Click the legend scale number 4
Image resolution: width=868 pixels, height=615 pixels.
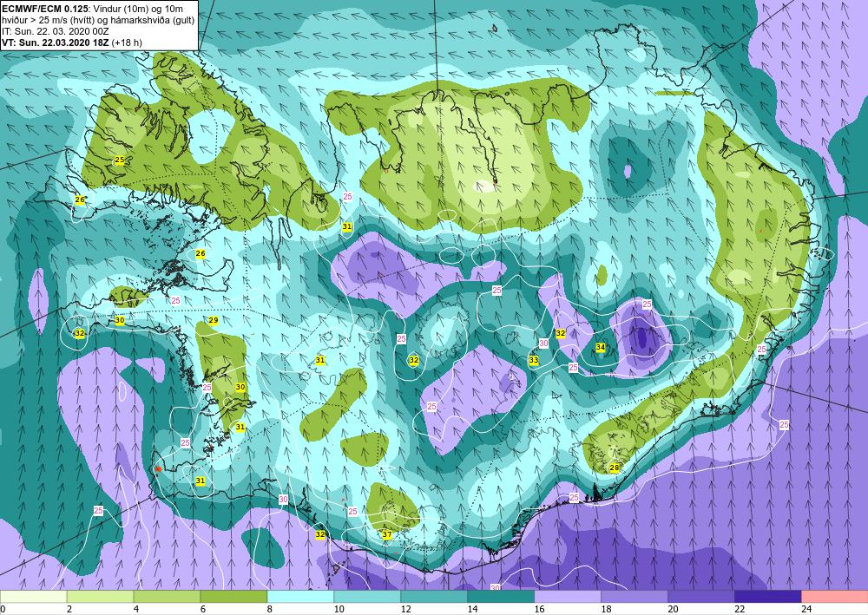click(x=136, y=609)
